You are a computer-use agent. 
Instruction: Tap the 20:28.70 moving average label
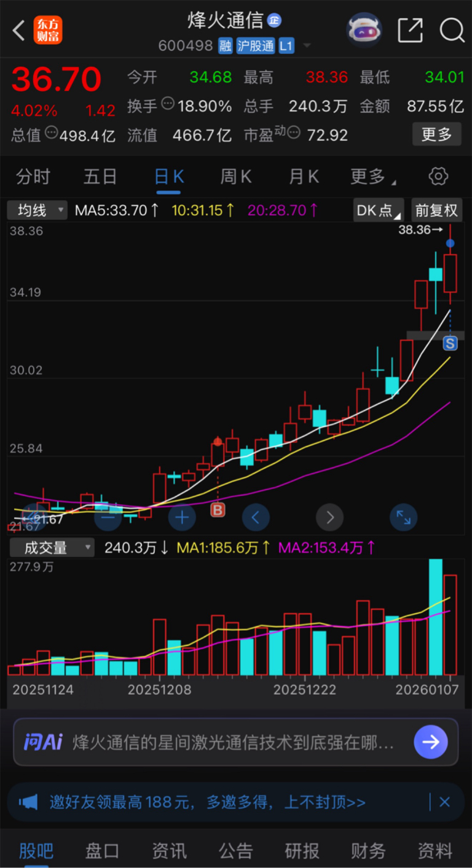[283, 211]
